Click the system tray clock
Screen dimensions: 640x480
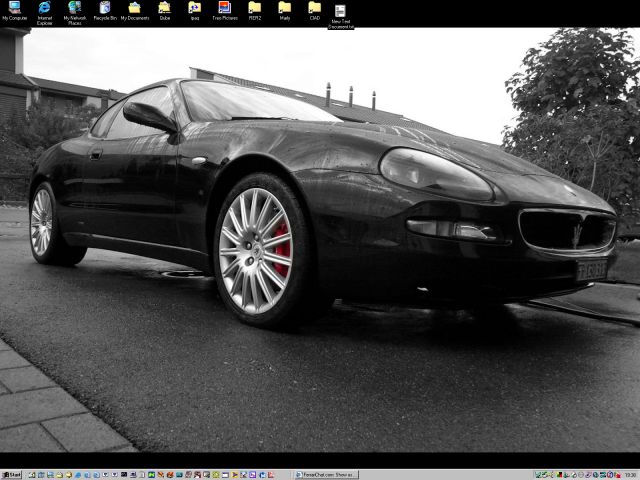(x=630, y=475)
